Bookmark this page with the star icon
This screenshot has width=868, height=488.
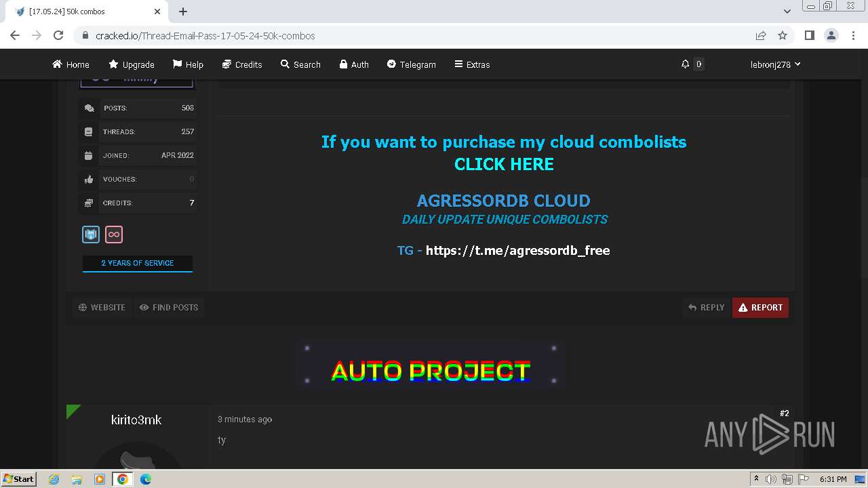[783, 35]
